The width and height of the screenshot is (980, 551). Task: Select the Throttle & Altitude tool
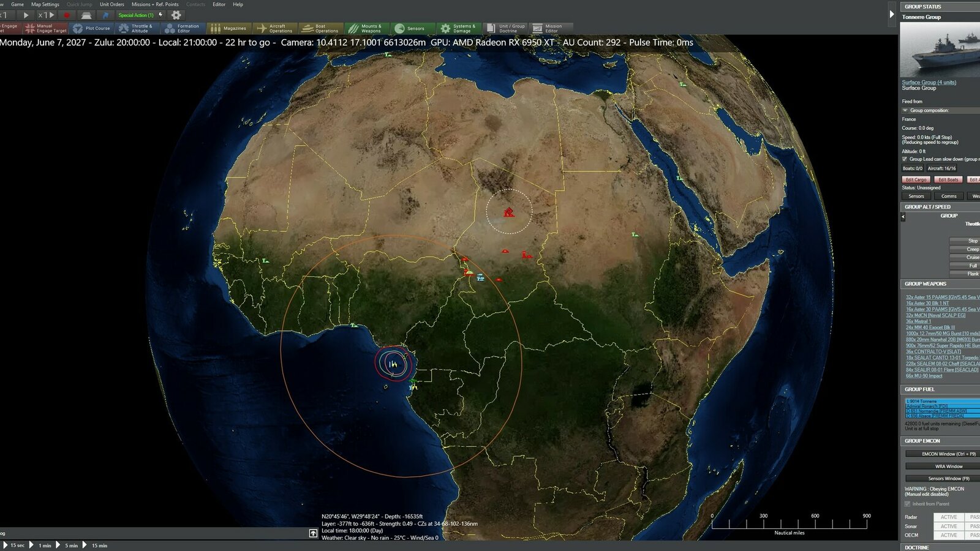138,28
